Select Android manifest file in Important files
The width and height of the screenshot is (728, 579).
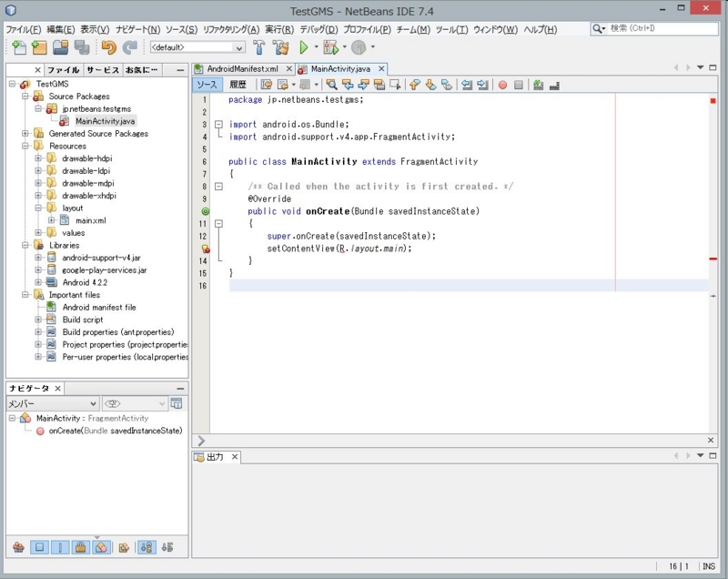tap(99, 308)
